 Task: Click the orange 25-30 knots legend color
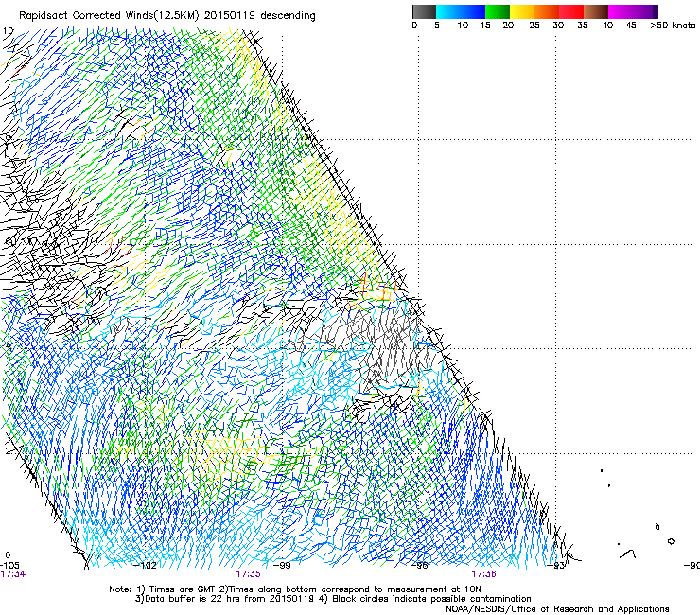[547, 11]
